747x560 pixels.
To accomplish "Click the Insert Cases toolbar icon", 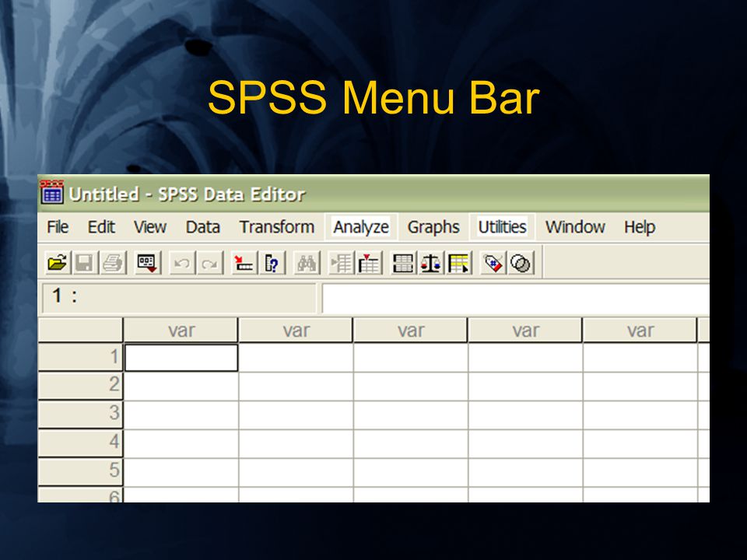I will pyautogui.click(x=342, y=263).
